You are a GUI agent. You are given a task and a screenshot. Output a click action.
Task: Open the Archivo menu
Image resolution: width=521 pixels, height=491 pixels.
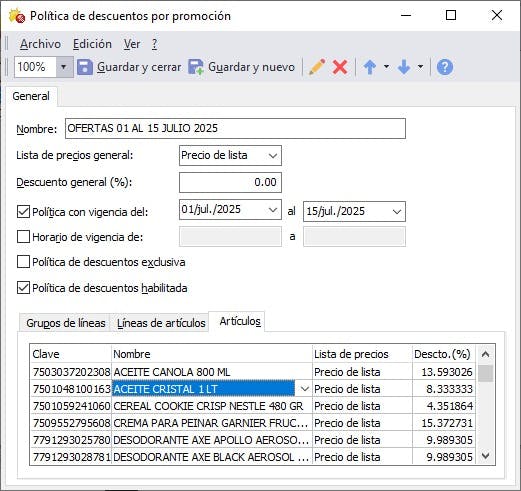[40, 44]
